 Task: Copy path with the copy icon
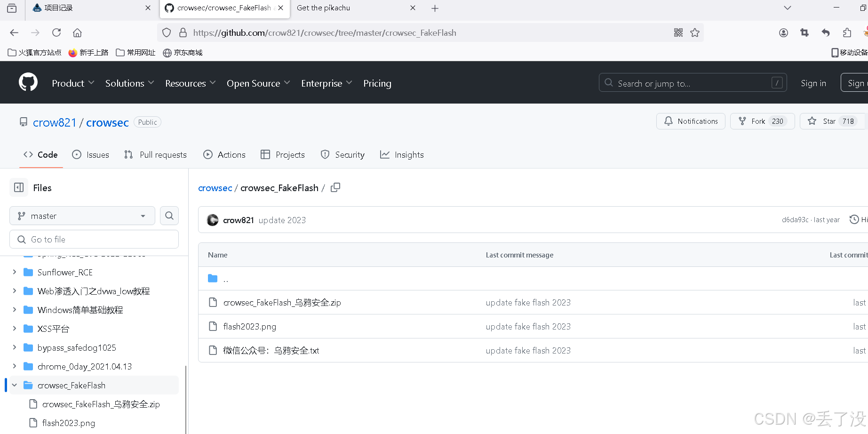point(335,187)
